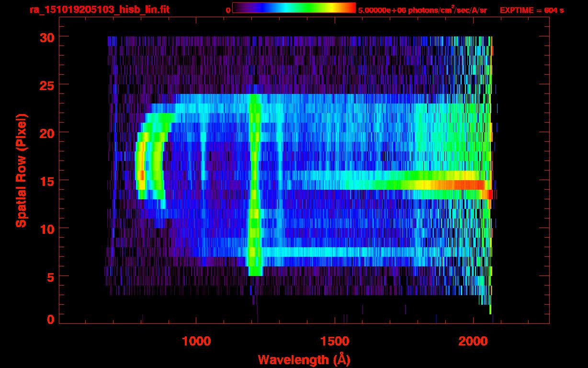The image size is (588, 368).
Task: Click the Spatial Row (Pixel) axis title
Action: coord(21,171)
